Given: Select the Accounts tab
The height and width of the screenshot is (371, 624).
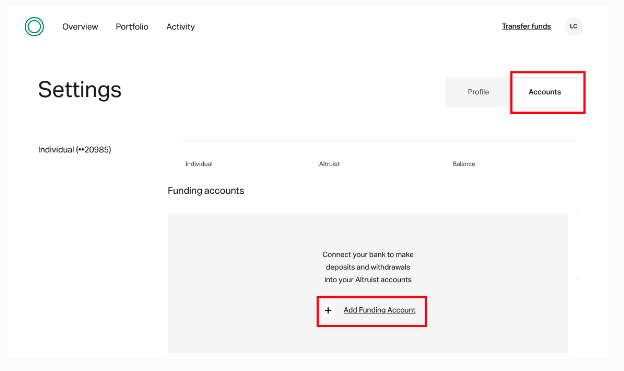Looking at the screenshot, I should pyautogui.click(x=545, y=92).
